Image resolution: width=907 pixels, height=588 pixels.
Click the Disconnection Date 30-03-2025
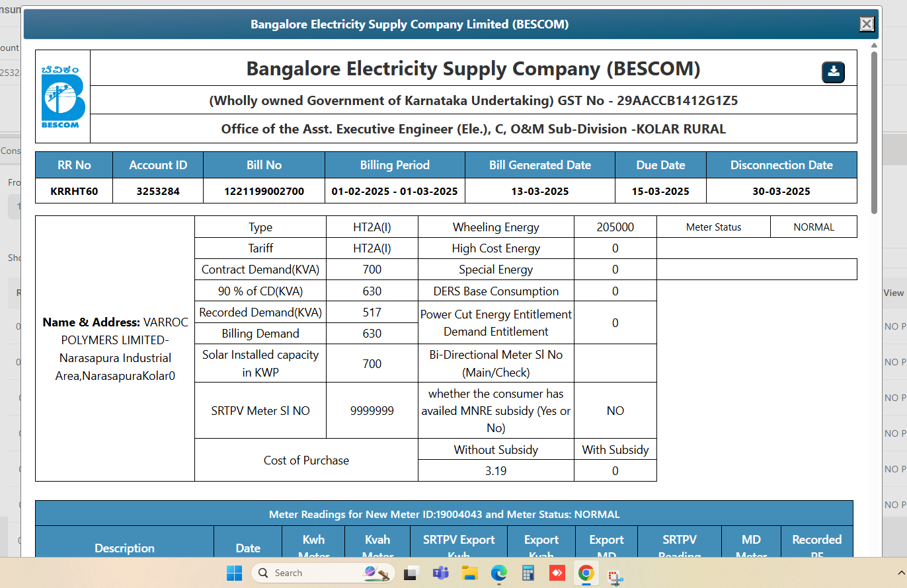(x=781, y=192)
